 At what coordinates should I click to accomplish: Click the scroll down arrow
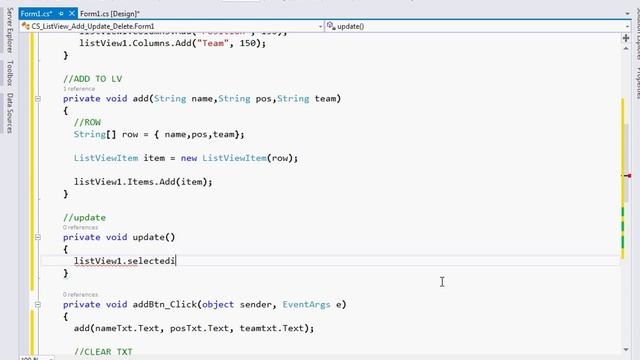pyautogui.click(x=626, y=349)
